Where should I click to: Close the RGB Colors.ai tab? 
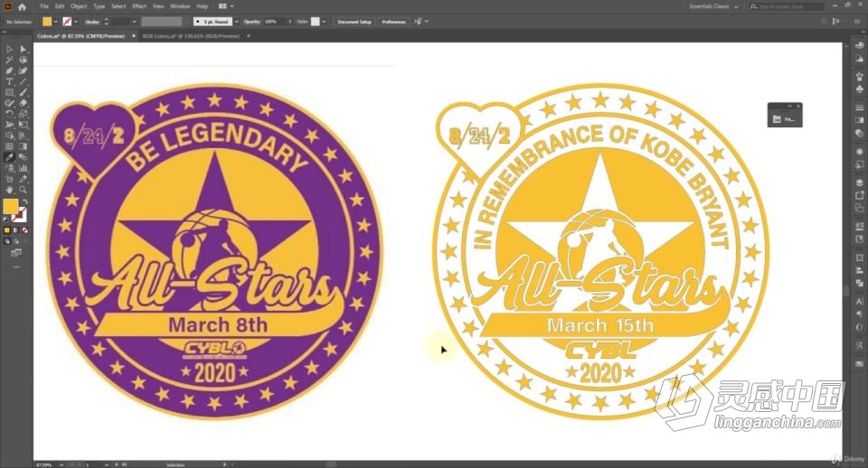coord(249,36)
